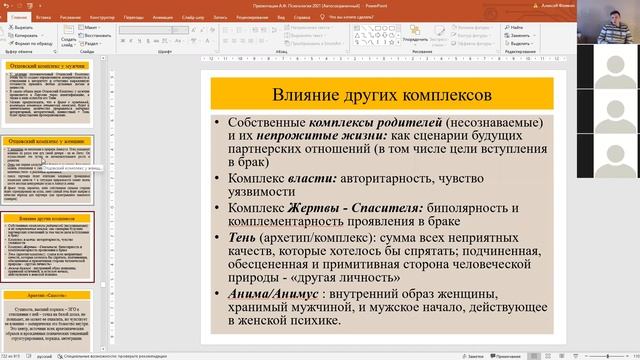640x360 pixels.
Task: Click Cut (Вырезать) in the clipboard group
Action: [21, 27]
